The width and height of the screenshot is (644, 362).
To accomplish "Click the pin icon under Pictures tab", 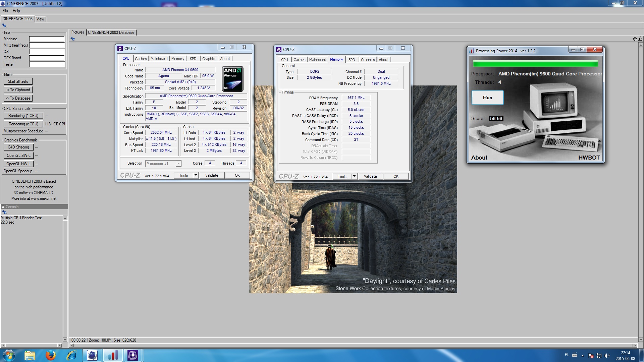I will (73, 39).
